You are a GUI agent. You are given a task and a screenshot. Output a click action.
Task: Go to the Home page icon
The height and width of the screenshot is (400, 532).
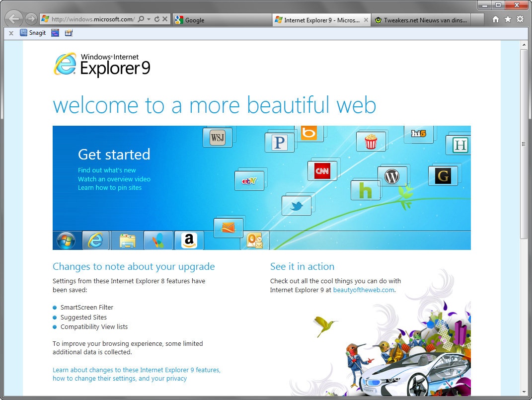496,19
